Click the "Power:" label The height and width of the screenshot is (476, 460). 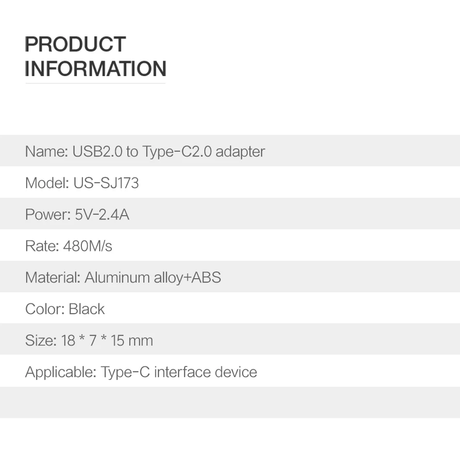pyautogui.click(x=47, y=214)
